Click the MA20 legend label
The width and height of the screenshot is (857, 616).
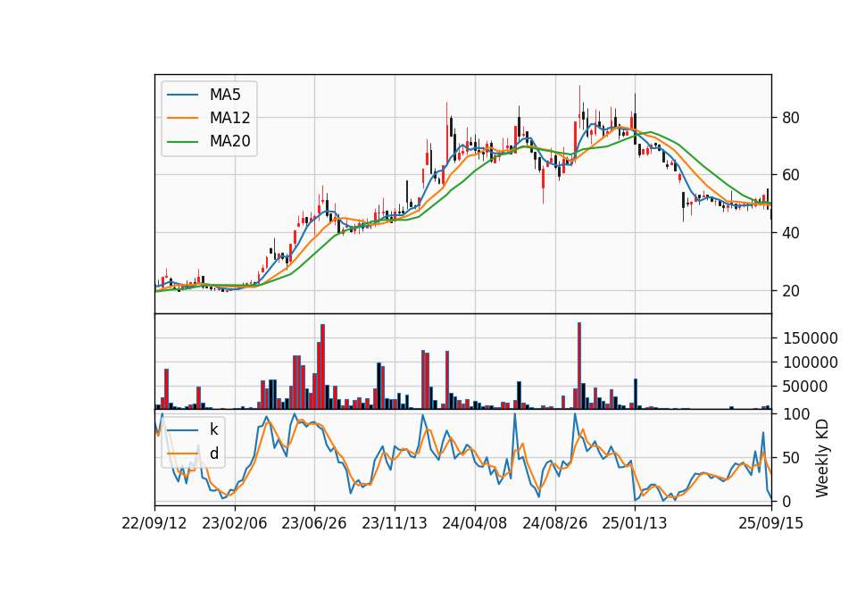pos(229,141)
